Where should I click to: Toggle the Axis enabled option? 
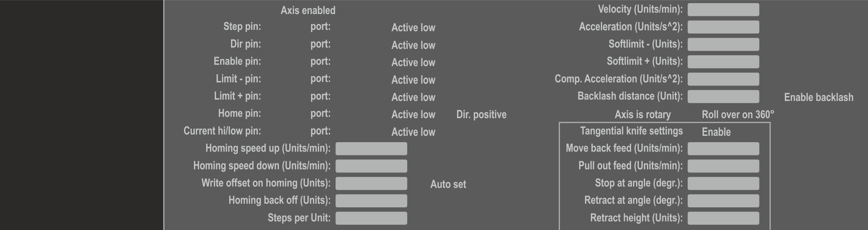click(307, 10)
